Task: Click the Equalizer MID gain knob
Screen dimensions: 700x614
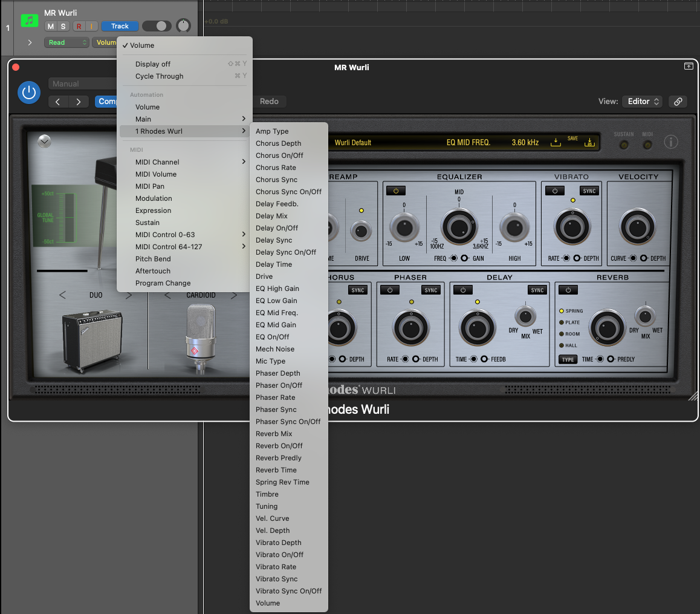Action: [x=459, y=227]
